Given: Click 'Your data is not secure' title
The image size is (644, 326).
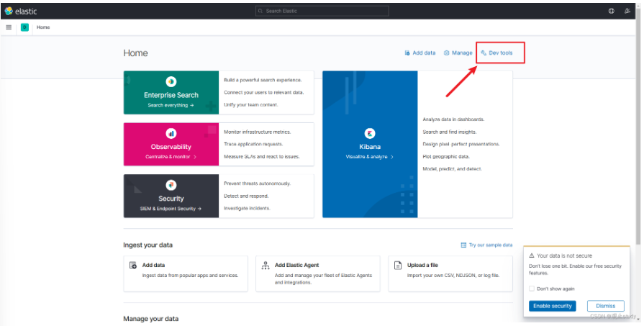Looking at the screenshot, I should pos(564,255).
